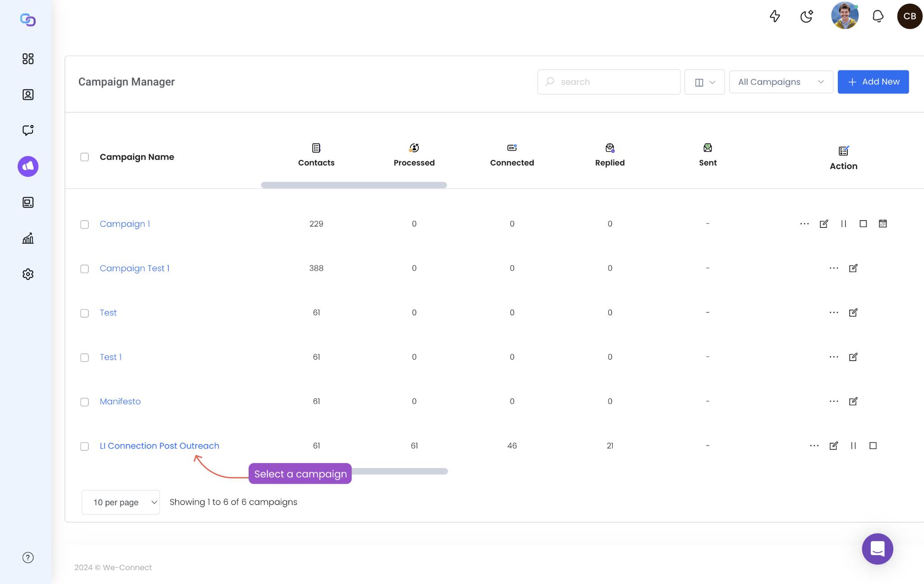Toggle dark mode via the moon icon
Screen dimensions: 924x584
click(806, 16)
